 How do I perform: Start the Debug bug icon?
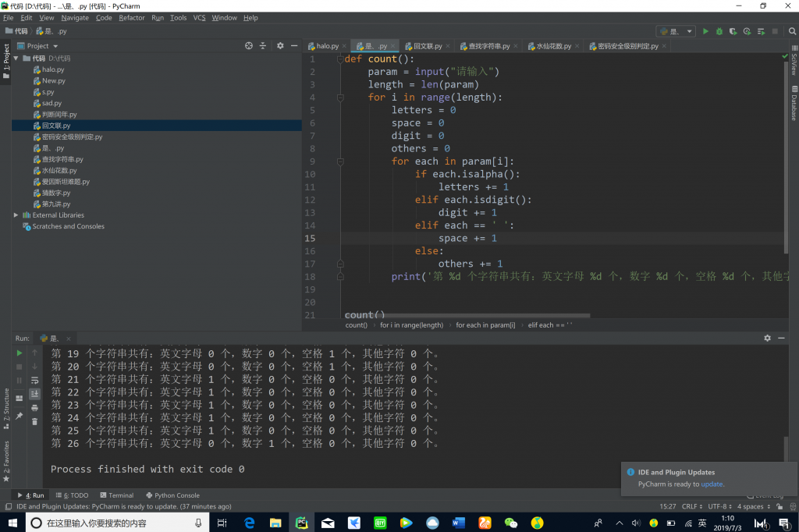point(720,31)
